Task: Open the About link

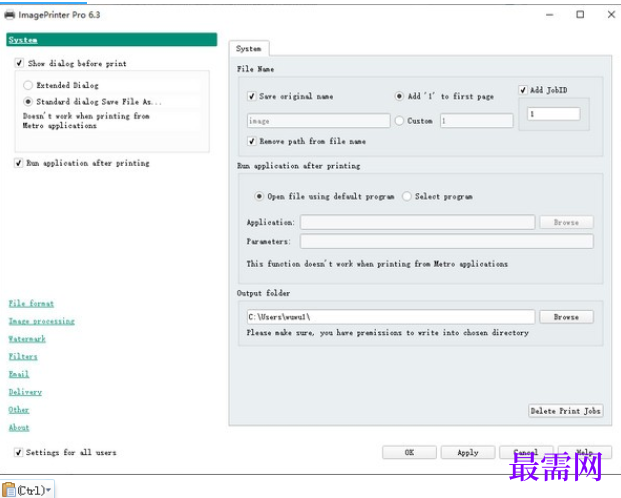Action: click(19, 427)
